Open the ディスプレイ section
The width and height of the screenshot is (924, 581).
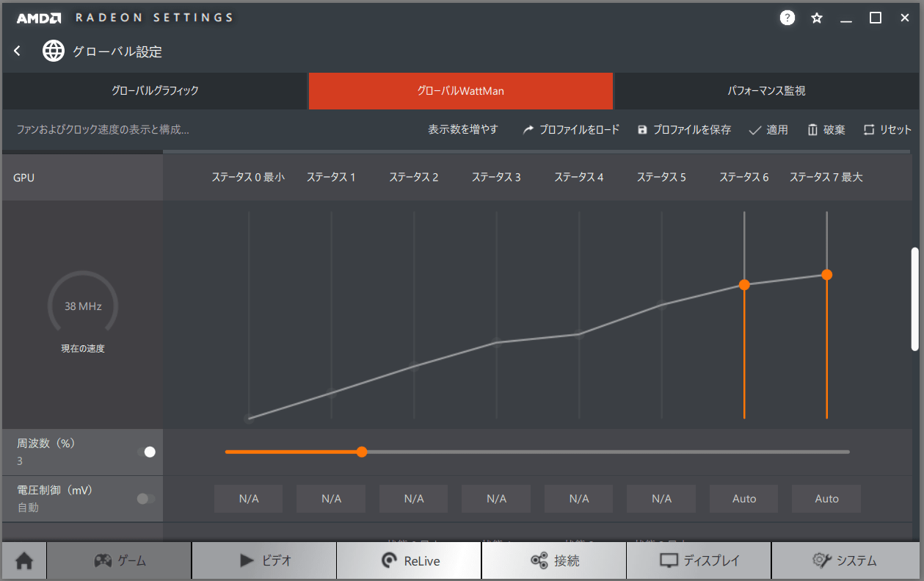(x=699, y=560)
